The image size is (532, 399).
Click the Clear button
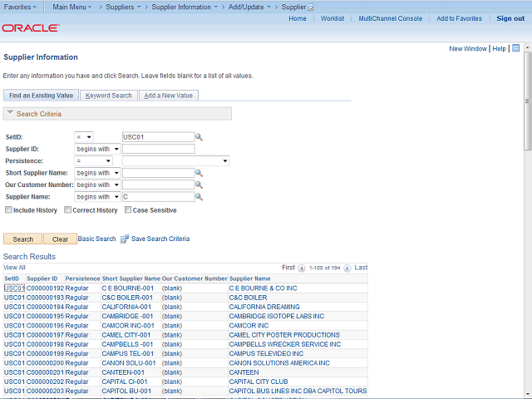(60, 239)
